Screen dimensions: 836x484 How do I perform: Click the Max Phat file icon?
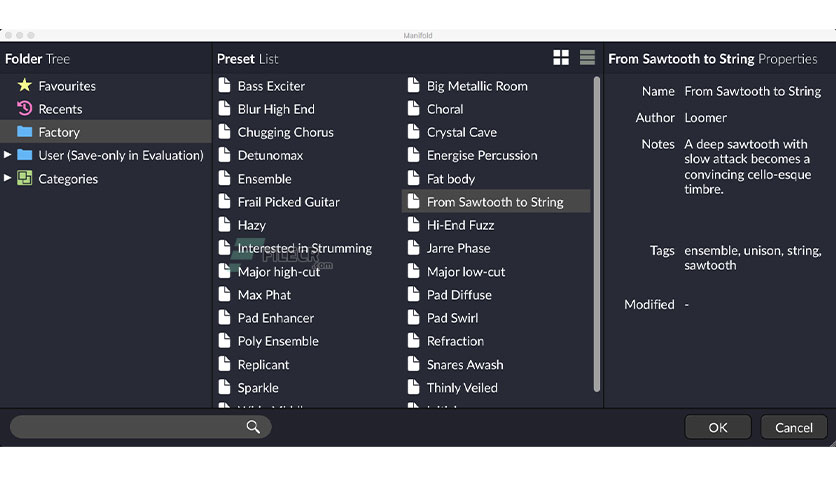click(x=224, y=294)
